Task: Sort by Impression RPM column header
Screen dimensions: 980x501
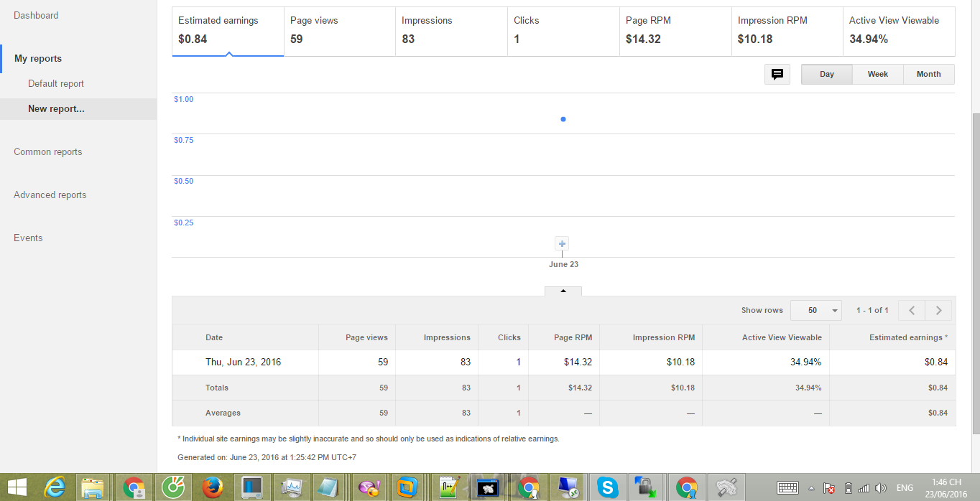Action: click(664, 337)
